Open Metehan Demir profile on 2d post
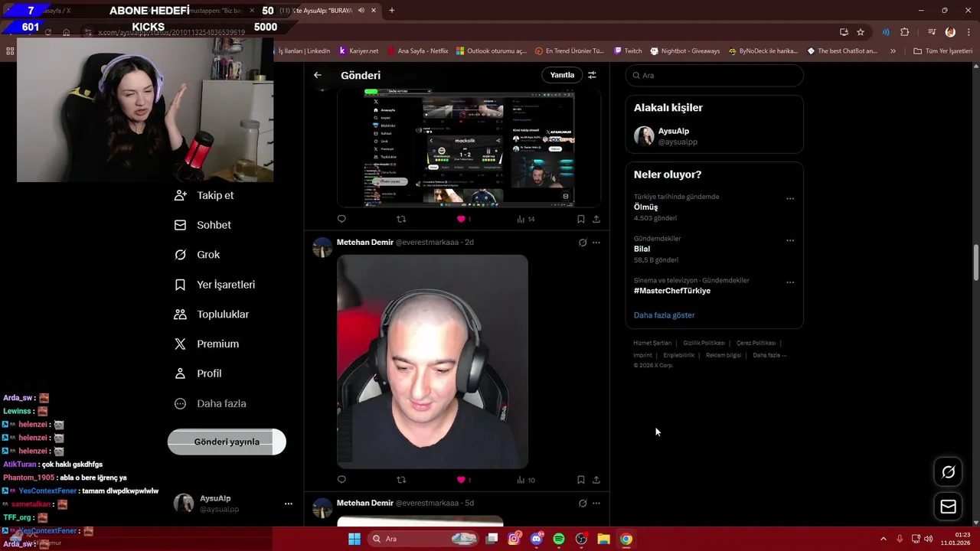The image size is (980, 551). pyautogui.click(x=365, y=243)
